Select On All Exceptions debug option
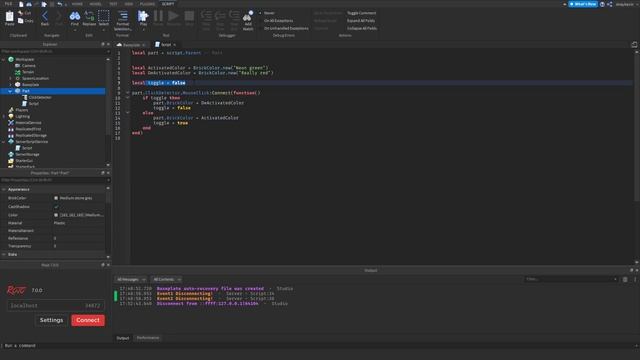Viewport: 640px width, 360px height. [x=278, y=20]
